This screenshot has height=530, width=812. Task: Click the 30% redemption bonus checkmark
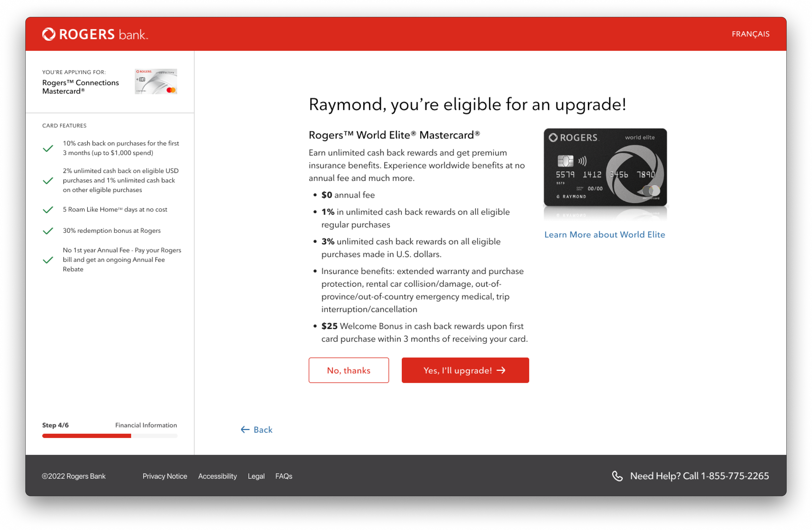(48, 231)
